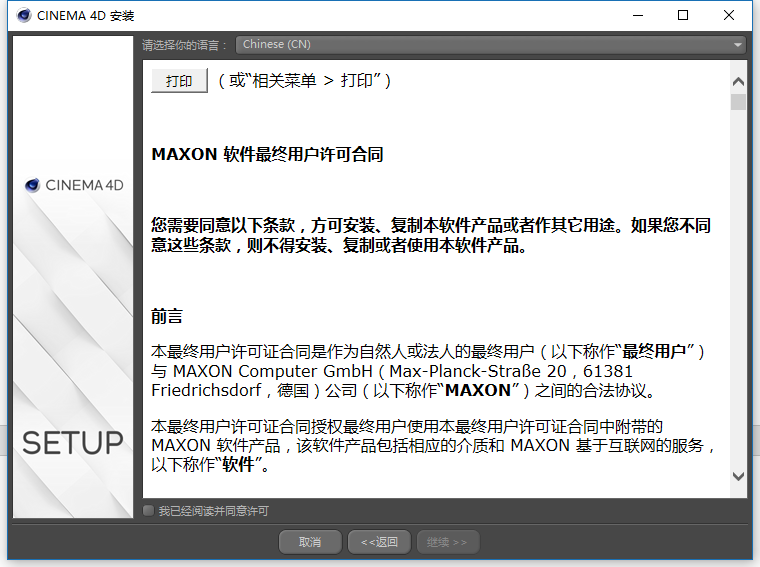This screenshot has width=760, height=567.
Task: Close the installer window
Action: coord(728,16)
